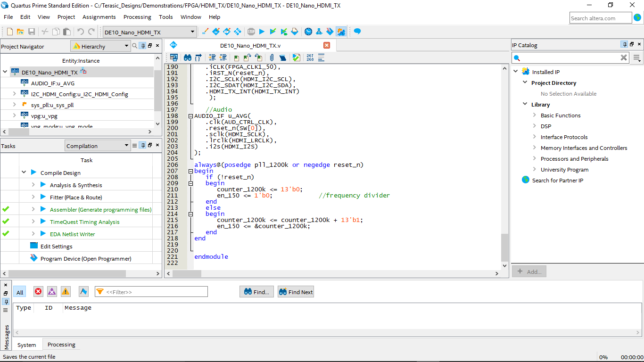The height and width of the screenshot is (362, 644).
Task: Toggle the warning messages filter
Action: (x=66, y=291)
